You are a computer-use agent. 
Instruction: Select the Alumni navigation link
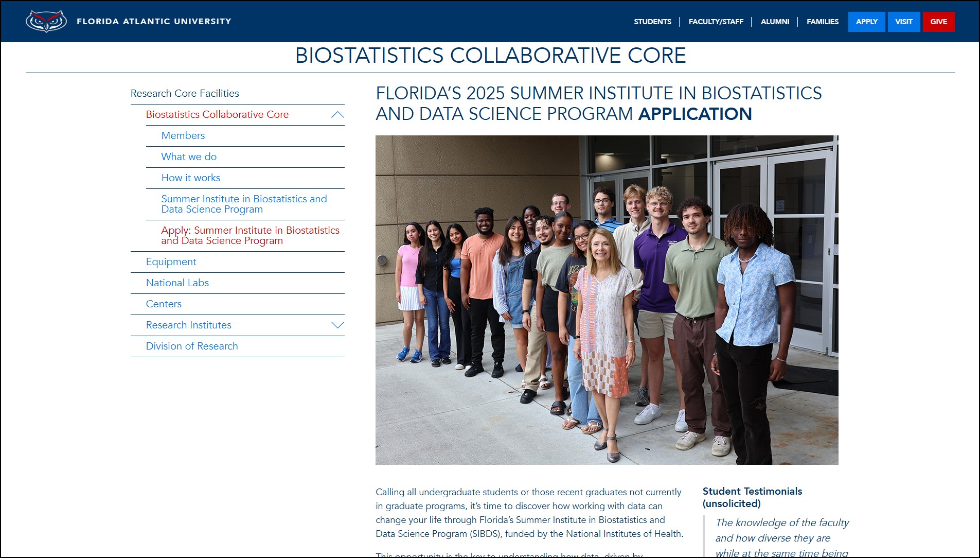(775, 22)
